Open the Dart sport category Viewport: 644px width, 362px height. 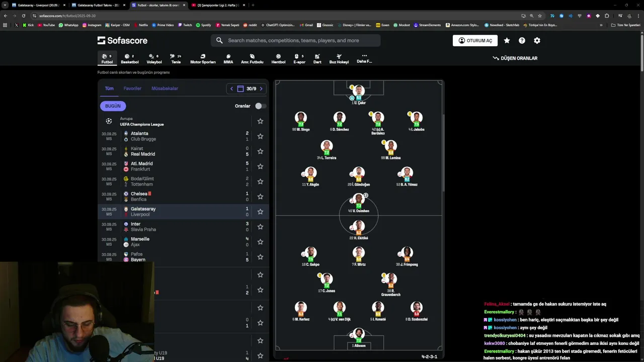coord(317,59)
